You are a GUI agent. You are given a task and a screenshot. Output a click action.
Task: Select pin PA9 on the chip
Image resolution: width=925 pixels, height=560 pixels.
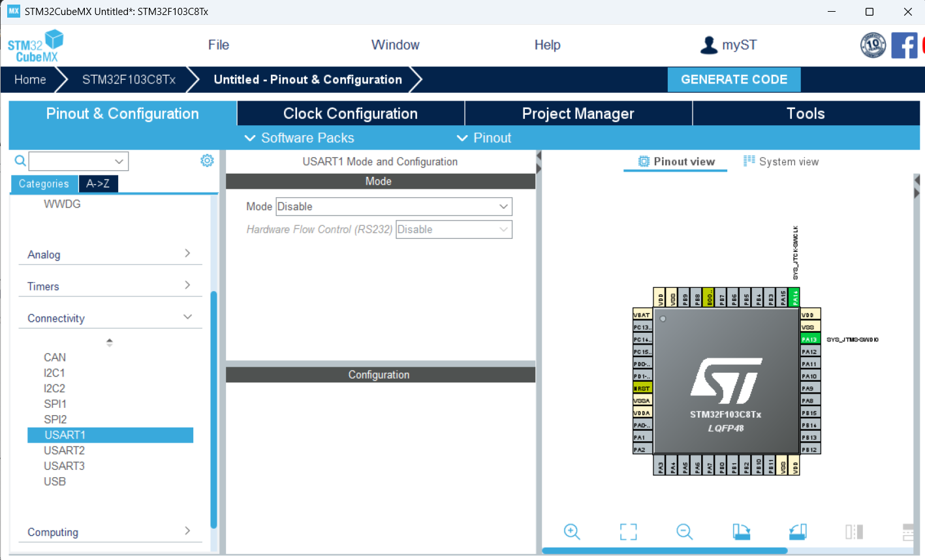coord(810,388)
